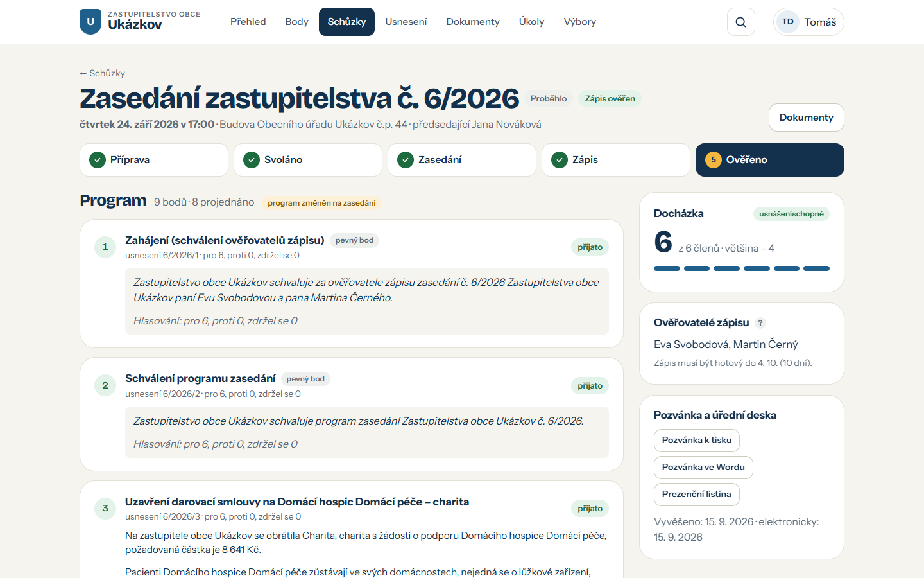Open search with the magnifier icon
The height and width of the screenshot is (578, 924).
coord(741,22)
